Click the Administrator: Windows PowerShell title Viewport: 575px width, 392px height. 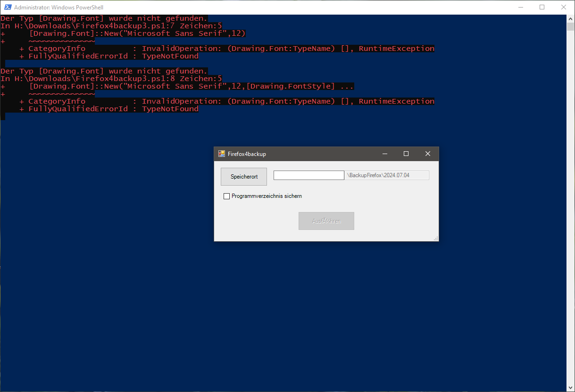[59, 8]
